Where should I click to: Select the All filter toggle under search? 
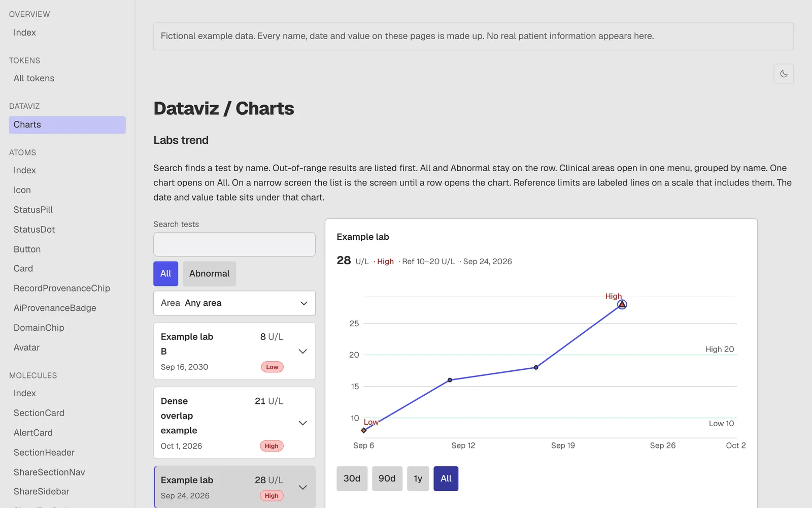tap(165, 274)
